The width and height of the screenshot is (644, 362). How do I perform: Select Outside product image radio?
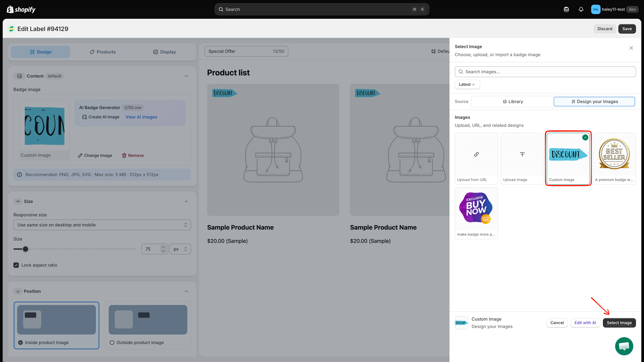[112, 343]
